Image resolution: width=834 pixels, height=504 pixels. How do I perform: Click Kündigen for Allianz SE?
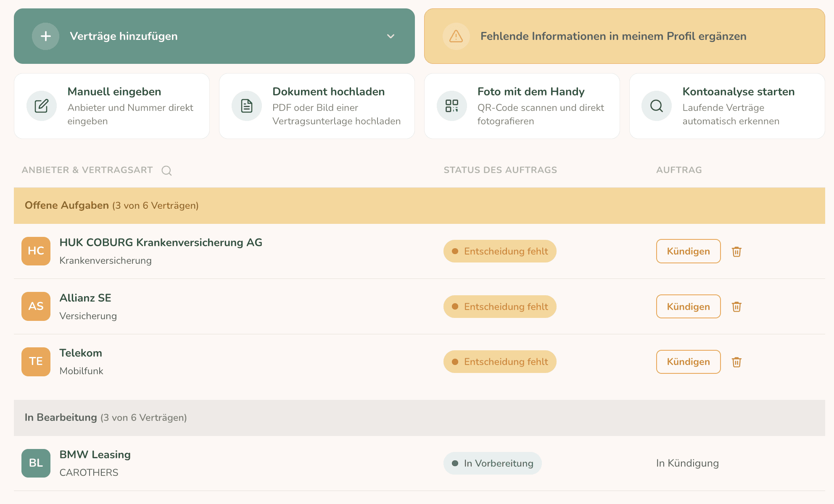688,307
